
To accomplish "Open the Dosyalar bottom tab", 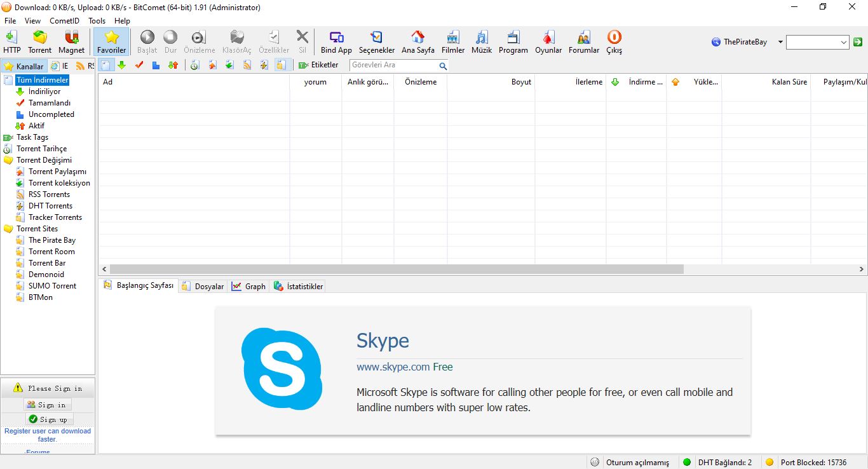I will (203, 287).
